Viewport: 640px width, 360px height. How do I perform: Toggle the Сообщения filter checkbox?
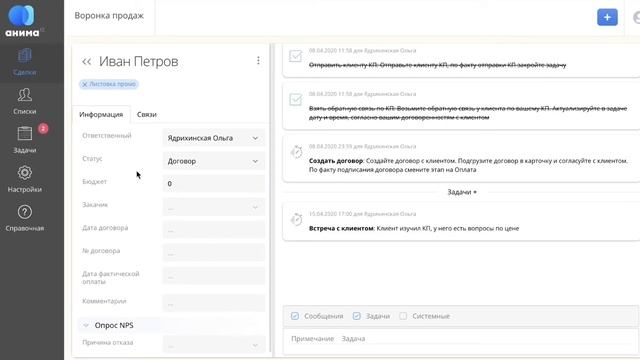point(295,316)
